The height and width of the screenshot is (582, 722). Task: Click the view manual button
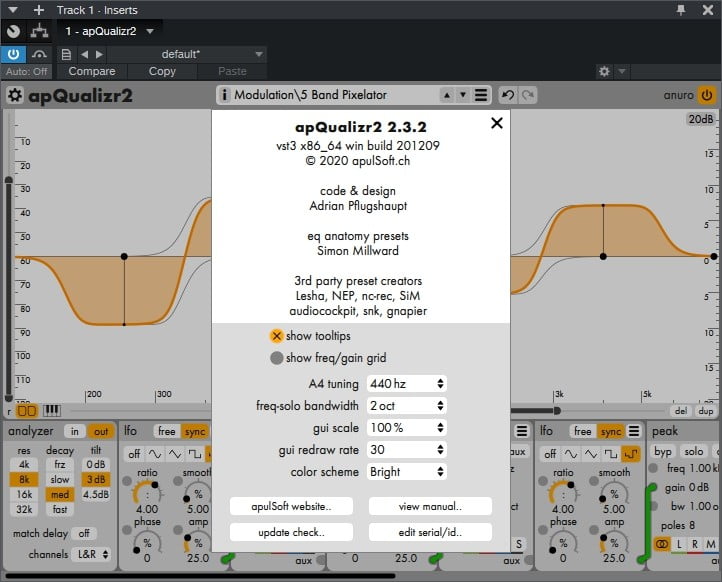(430, 506)
